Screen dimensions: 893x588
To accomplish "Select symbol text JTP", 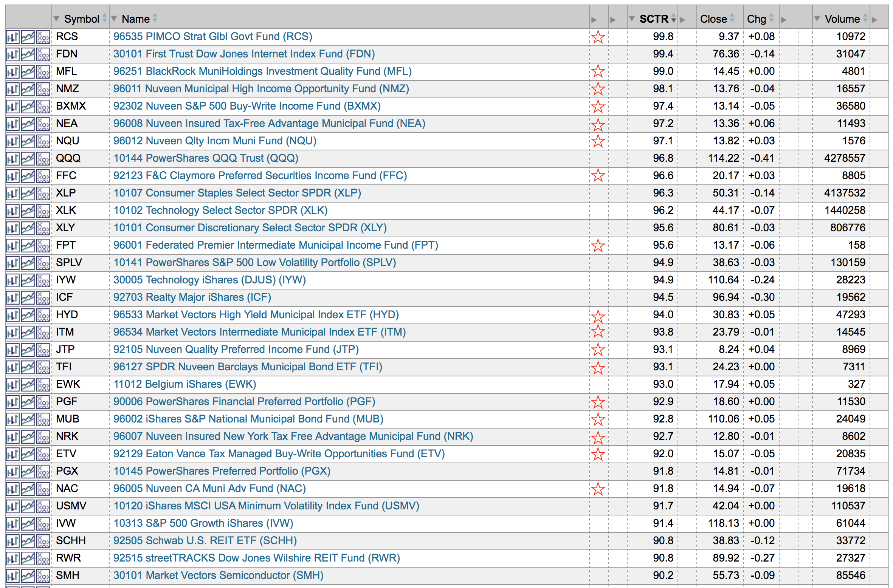I will [x=65, y=350].
